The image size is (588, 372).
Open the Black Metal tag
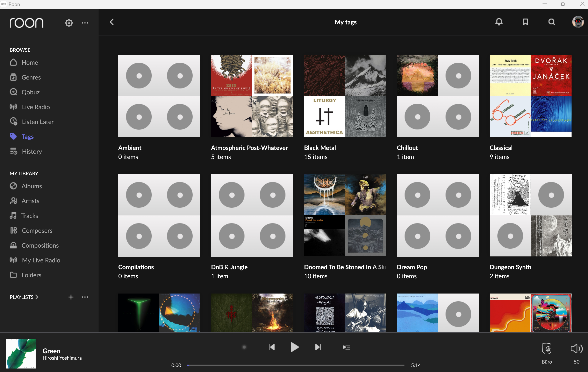click(x=320, y=148)
